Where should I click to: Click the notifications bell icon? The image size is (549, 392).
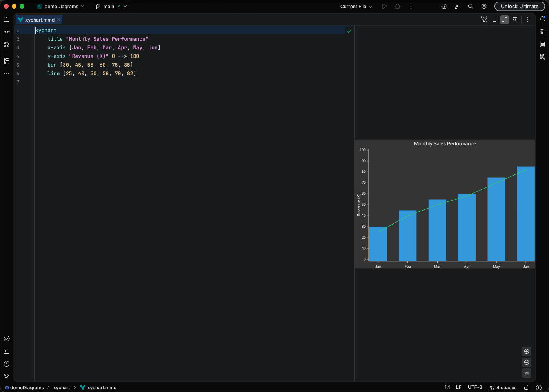tap(542, 19)
